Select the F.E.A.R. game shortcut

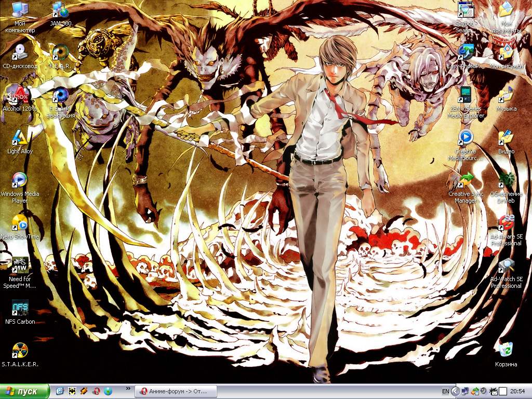(x=60, y=56)
